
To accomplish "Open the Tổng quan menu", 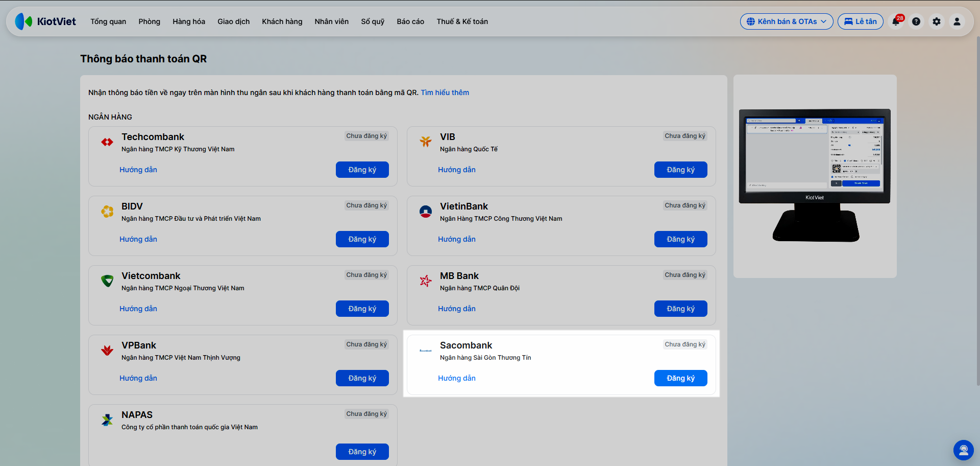I will coord(108,21).
